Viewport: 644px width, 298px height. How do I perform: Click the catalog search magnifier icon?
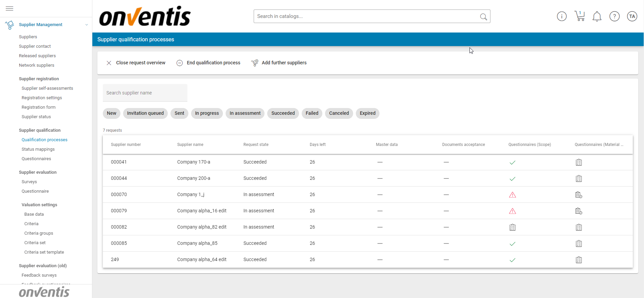483,17
